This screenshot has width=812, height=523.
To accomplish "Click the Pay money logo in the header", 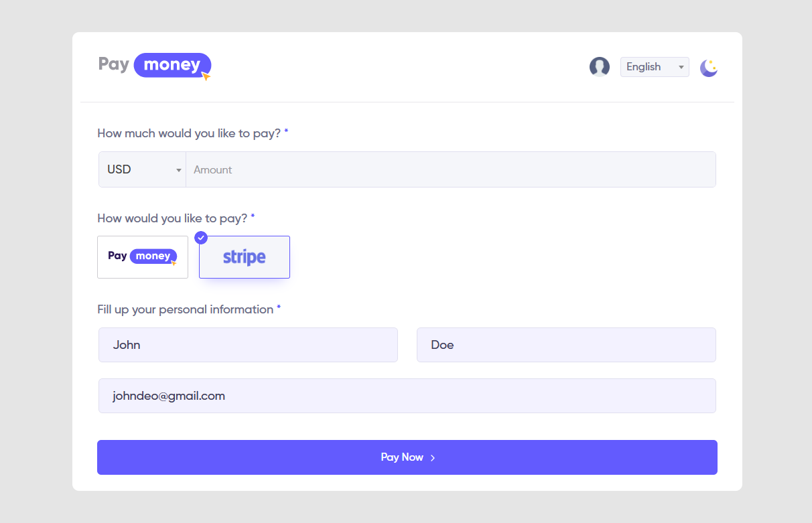I will [155, 66].
